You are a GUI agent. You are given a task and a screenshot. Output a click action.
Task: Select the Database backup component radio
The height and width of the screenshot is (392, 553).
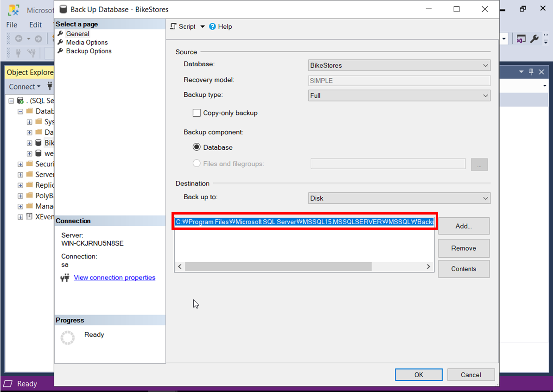pyautogui.click(x=197, y=147)
